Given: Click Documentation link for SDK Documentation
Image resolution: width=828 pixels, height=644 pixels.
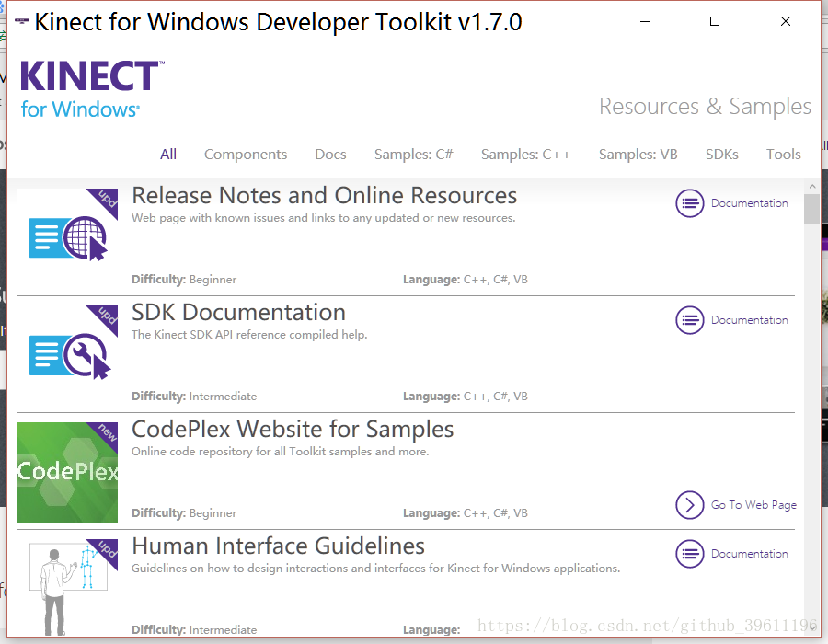Looking at the screenshot, I should click(x=749, y=320).
